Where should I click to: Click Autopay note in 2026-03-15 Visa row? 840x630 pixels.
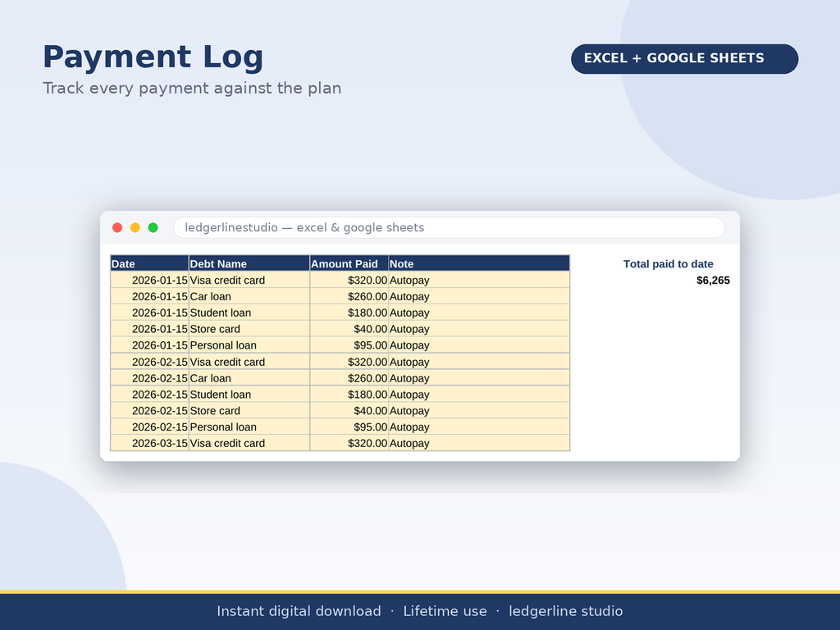tap(479, 444)
